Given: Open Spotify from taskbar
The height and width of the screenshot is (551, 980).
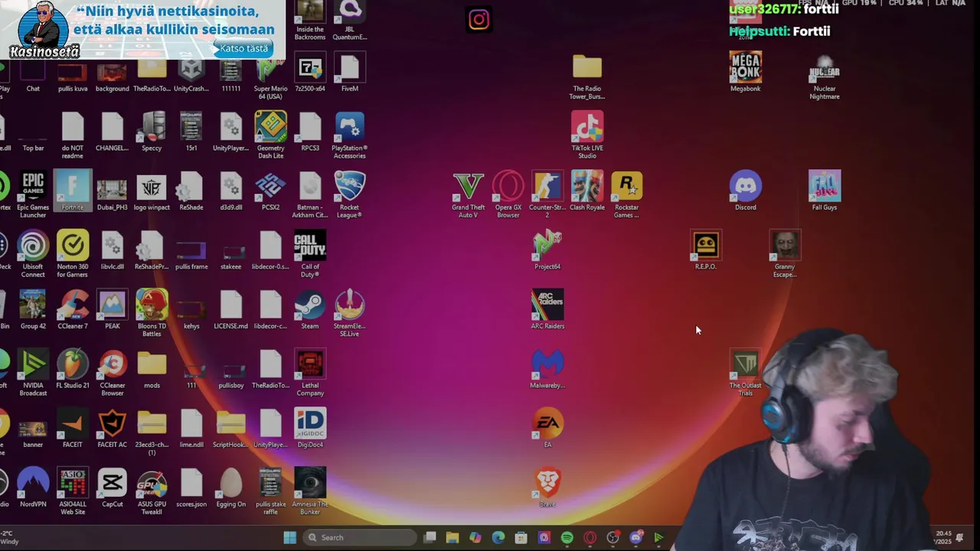Looking at the screenshot, I should pyautogui.click(x=567, y=537).
